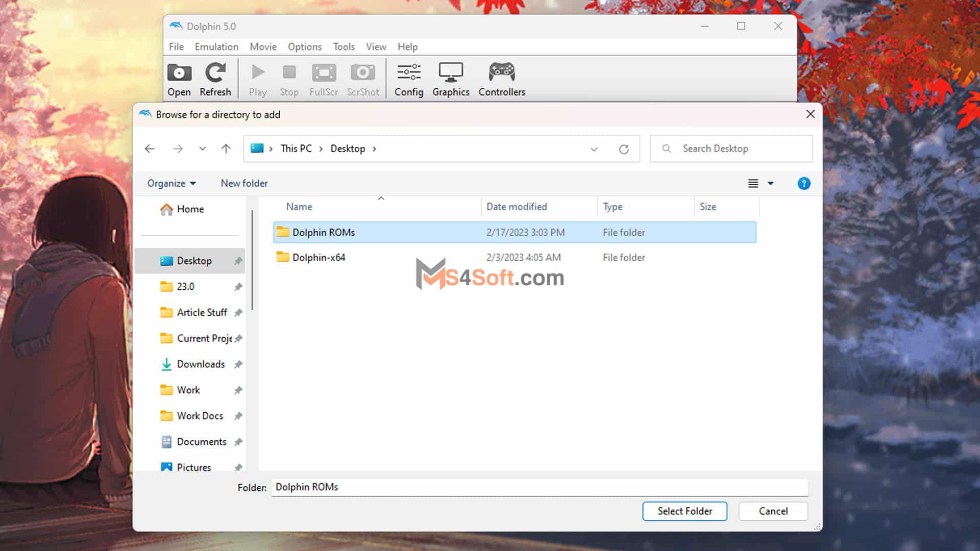Open the File menu in Dolphin
The image size is (980, 551).
coord(176,46)
